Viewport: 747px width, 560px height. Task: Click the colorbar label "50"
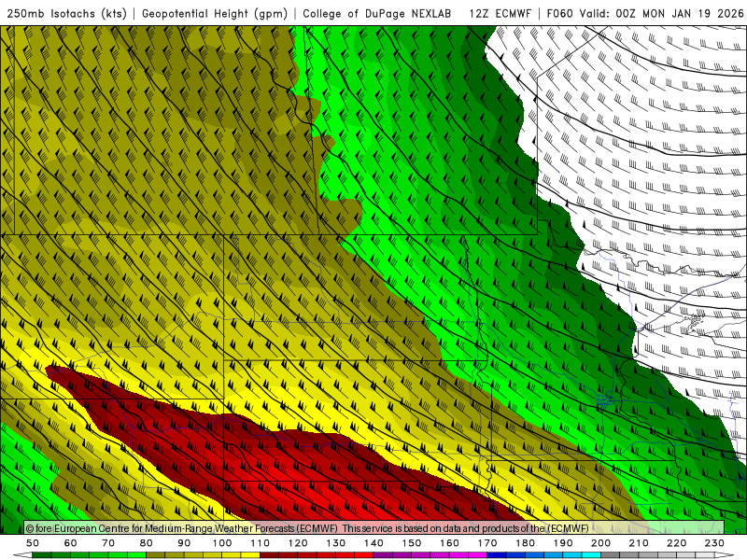pyautogui.click(x=33, y=543)
